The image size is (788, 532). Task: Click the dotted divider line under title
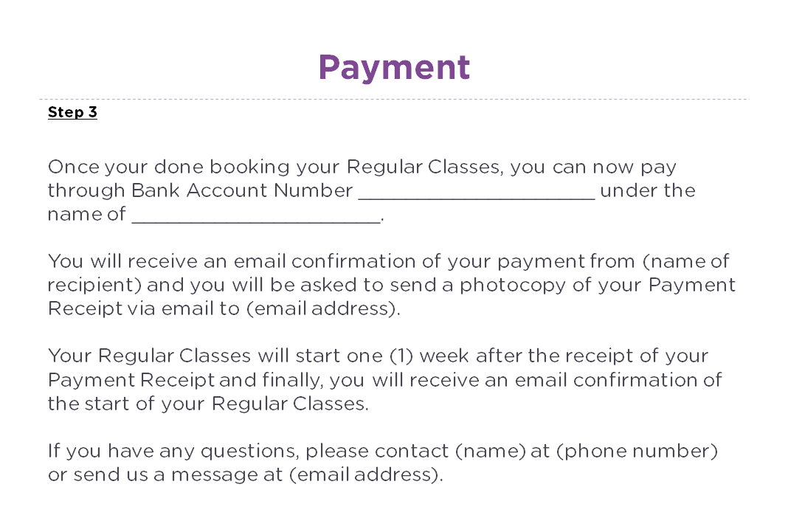(x=394, y=100)
